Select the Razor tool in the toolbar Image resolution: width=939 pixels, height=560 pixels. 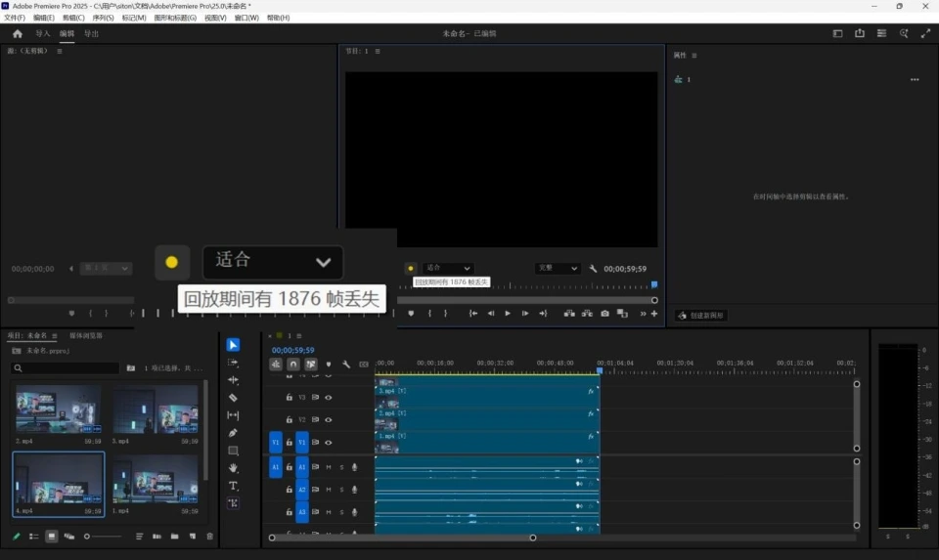233,398
